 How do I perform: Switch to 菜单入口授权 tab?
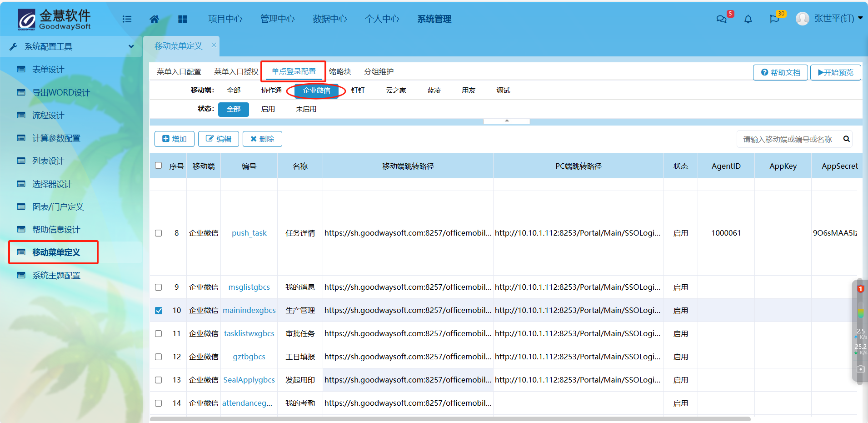[x=236, y=72]
